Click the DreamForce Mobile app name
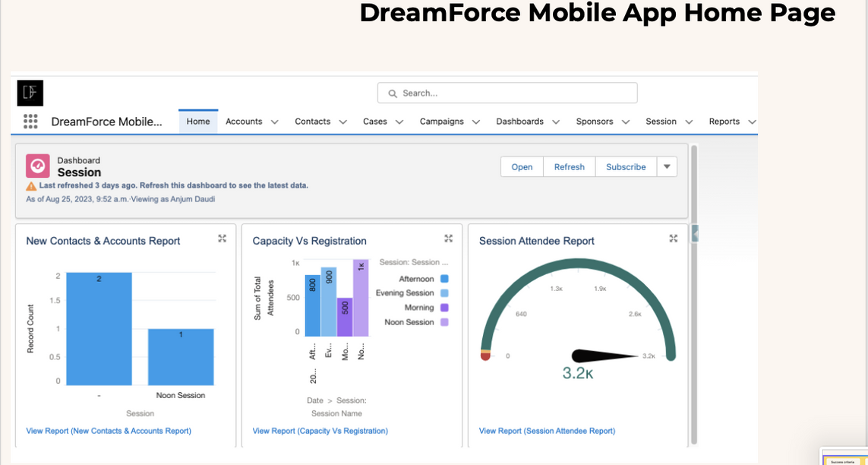Viewport: 868px width, 465px height. coord(107,122)
